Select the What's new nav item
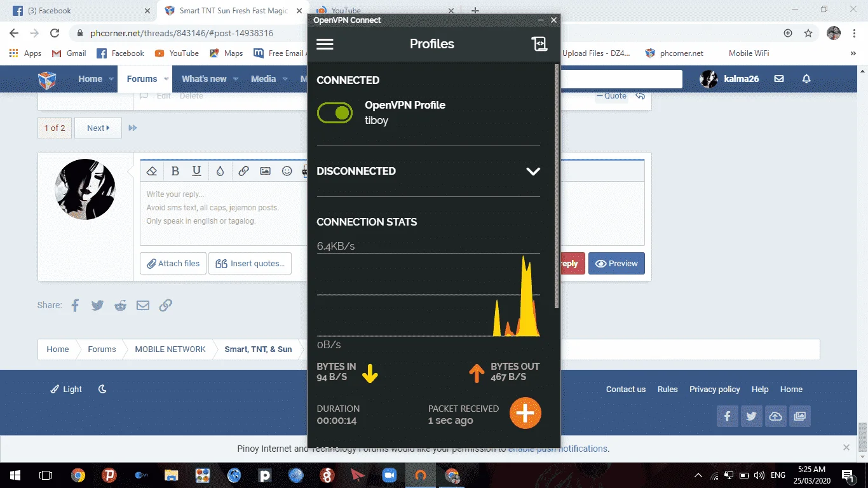 204,79
